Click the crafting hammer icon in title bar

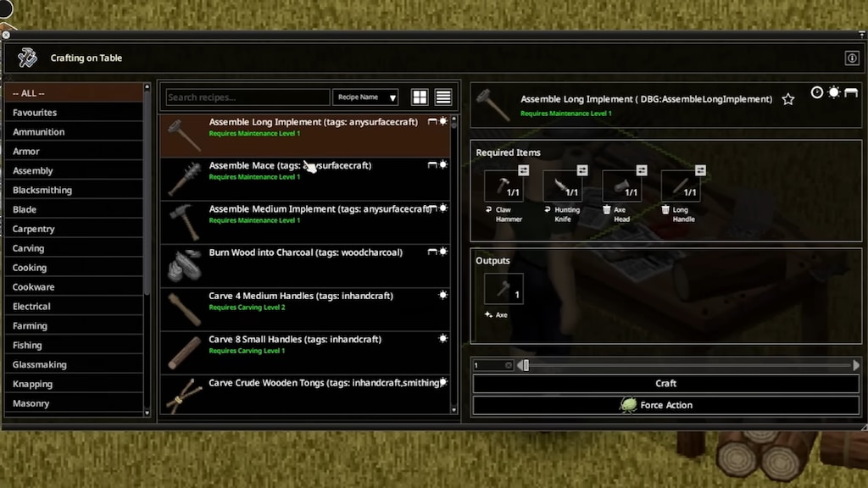(x=28, y=58)
